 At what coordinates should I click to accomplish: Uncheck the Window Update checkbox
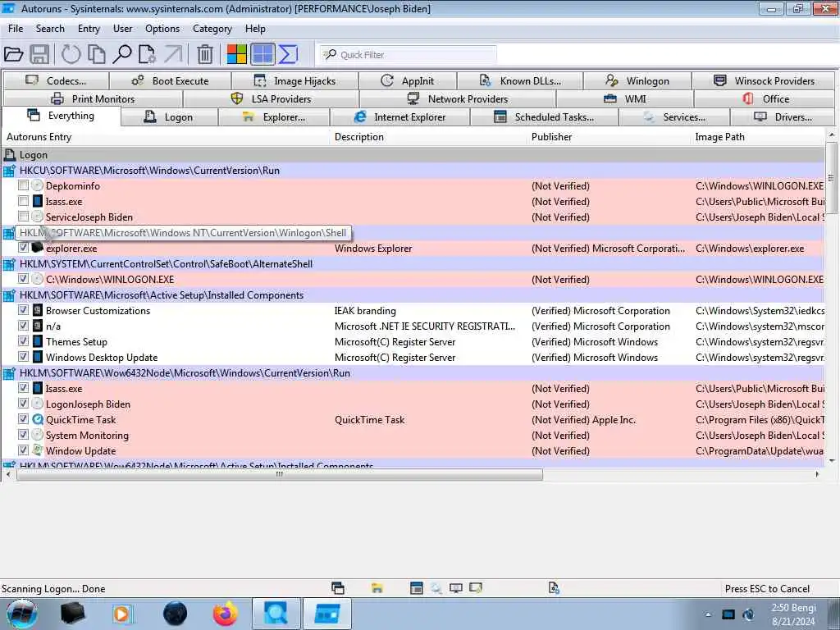click(x=23, y=450)
